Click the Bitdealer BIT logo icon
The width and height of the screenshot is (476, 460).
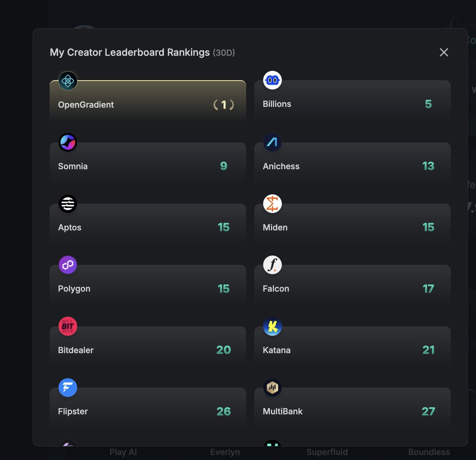(x=68, y=326)
